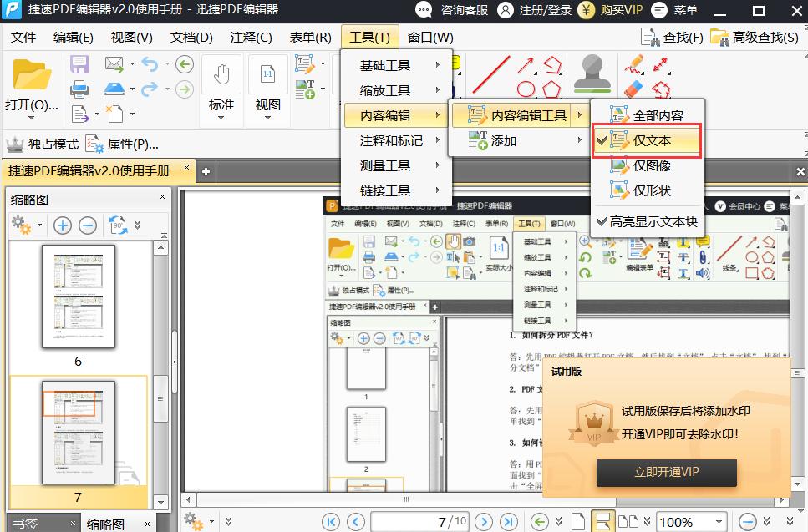Screen dimensions: 808x532
Task: Select the red Circle drawing tool
Action: (526, 88)
